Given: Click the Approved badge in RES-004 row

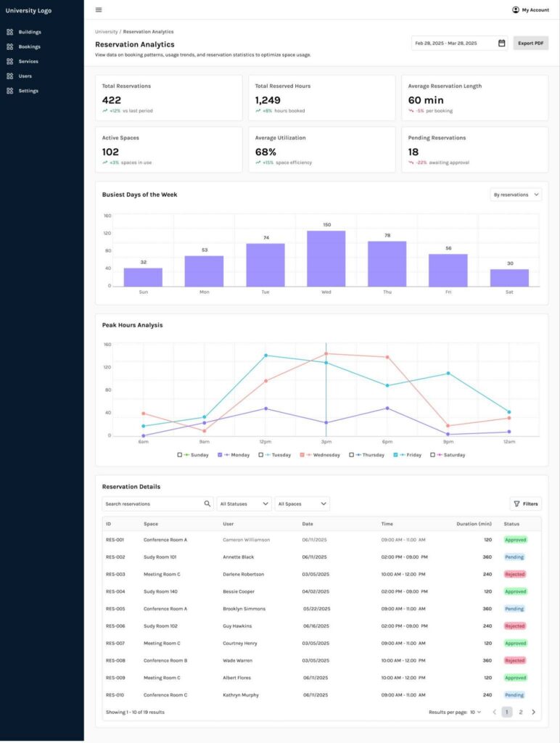Looking at the screenshot, I should (x=516, y=591).
